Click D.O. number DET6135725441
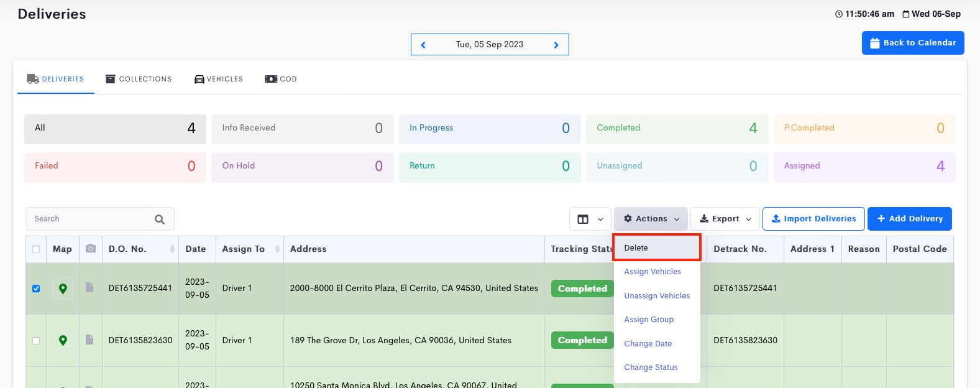The height and width of the screenshot is (388, 980). coord(140,288)
